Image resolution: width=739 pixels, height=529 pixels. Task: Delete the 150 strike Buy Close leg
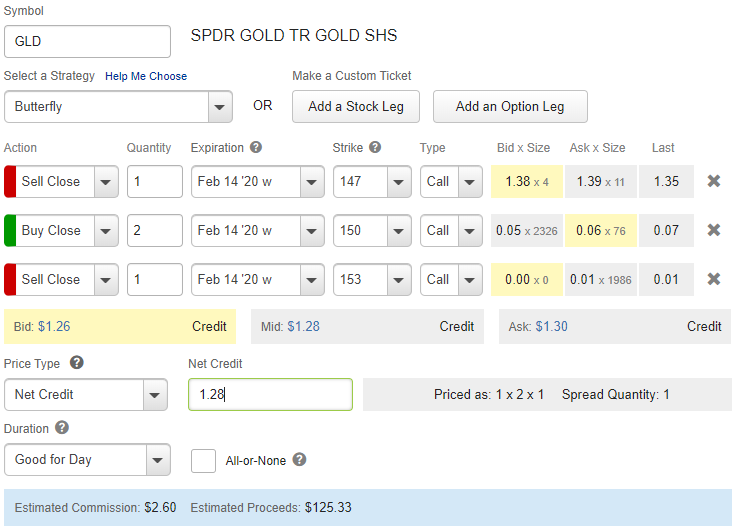coord(714,230)
